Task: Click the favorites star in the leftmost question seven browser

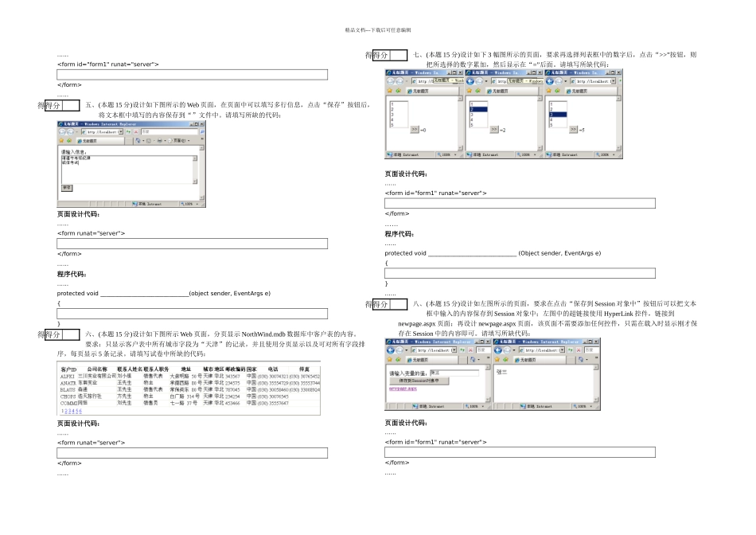Action: tap(390, 91)
